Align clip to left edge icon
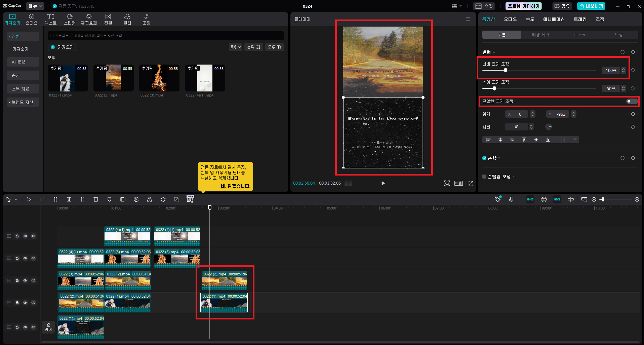 [x=488, y=140]
